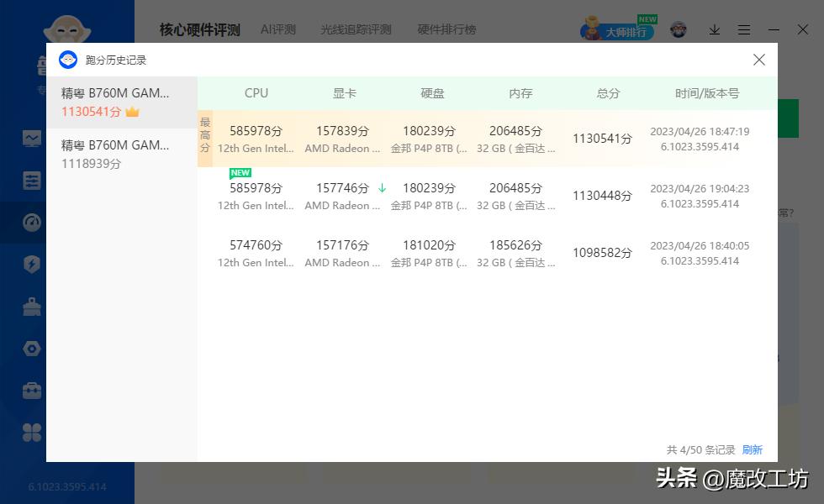The image size is (824, 504).
Task: Click the octagonal gear icon in sidebar
Action: [31, 348]
